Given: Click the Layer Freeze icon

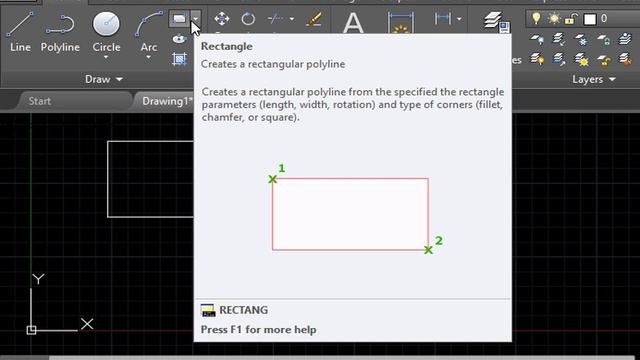Looking at the screenshot, I should pyautogui.click(x=581, y=39).
